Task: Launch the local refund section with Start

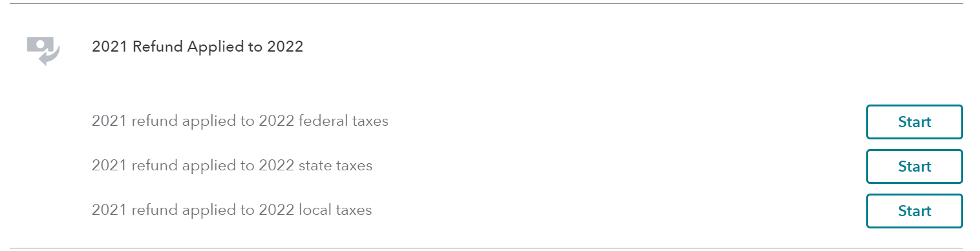Action: click(914, 211)
